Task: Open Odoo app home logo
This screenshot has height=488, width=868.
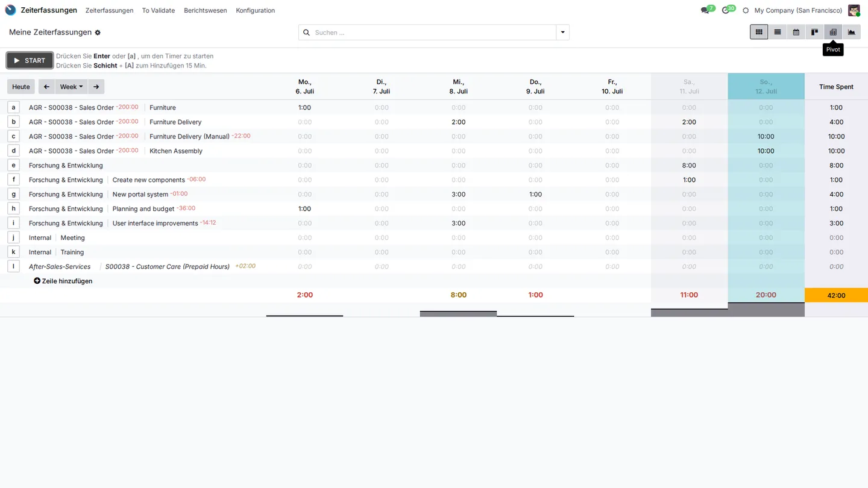Action: pos(10,10)
